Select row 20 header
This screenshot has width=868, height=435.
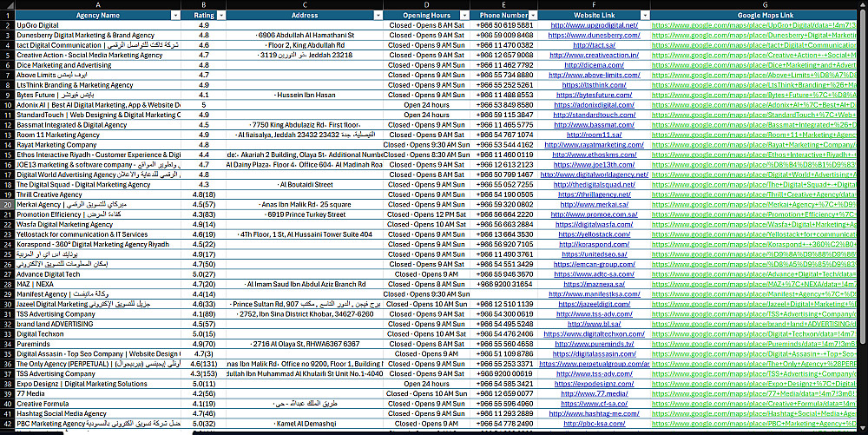point(7,205)
